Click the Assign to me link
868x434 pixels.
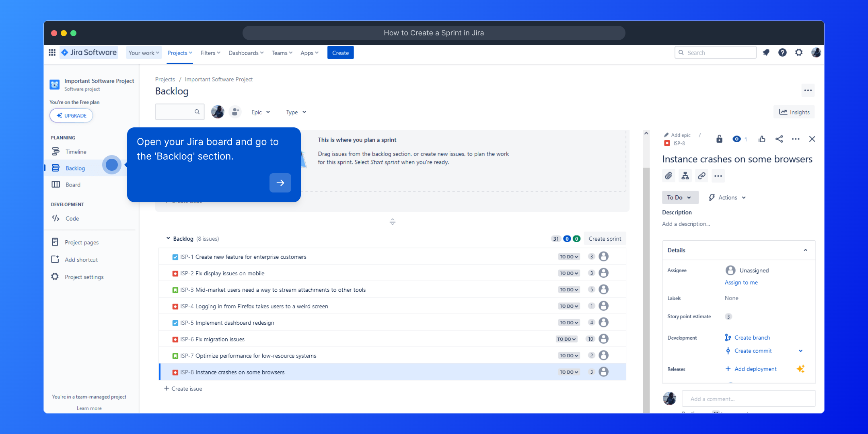pyautogui.click(x=741, y=283)
